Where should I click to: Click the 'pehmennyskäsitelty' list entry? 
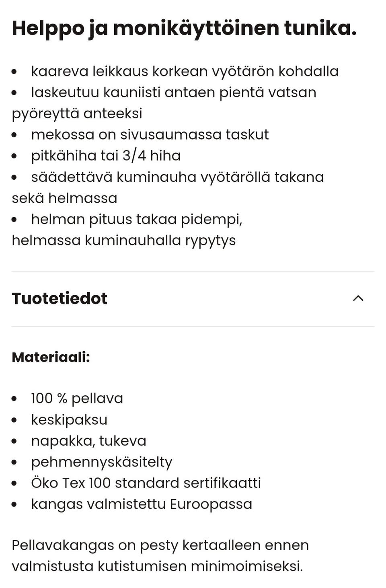(x=102, y=462)
